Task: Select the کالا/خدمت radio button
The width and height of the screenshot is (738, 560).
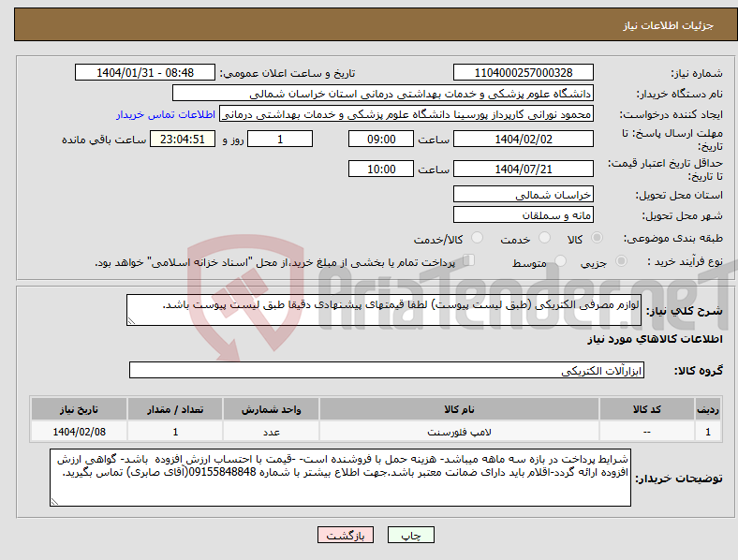Action: click(478, 238)
